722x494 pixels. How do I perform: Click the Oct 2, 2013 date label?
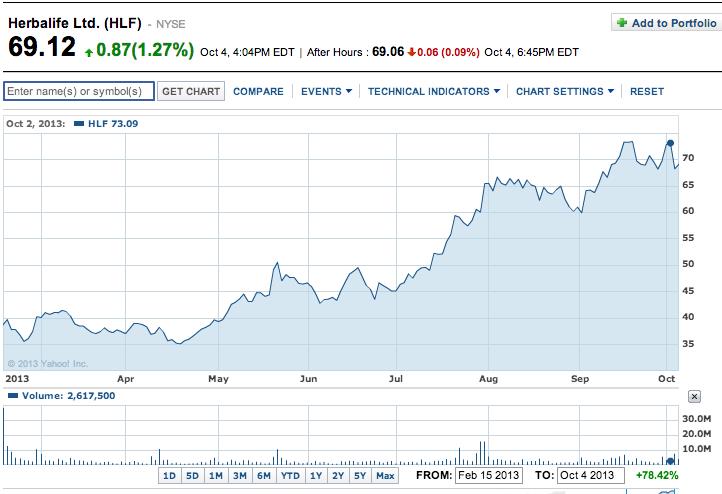pyautogui.click(x=35, y=123)
